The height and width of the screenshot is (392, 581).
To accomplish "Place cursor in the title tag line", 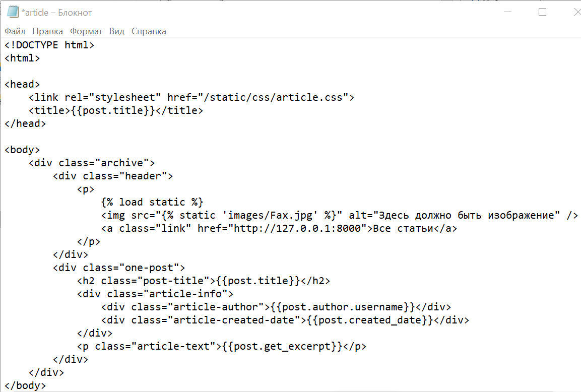I will click(116, 110).
